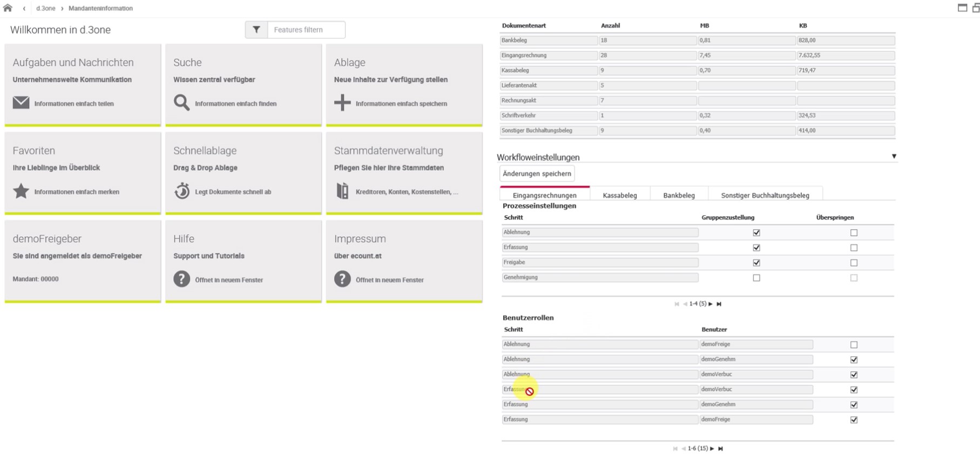
Task: Check the Ablehnung demoFreige user role box
Action: click(854, 345)
